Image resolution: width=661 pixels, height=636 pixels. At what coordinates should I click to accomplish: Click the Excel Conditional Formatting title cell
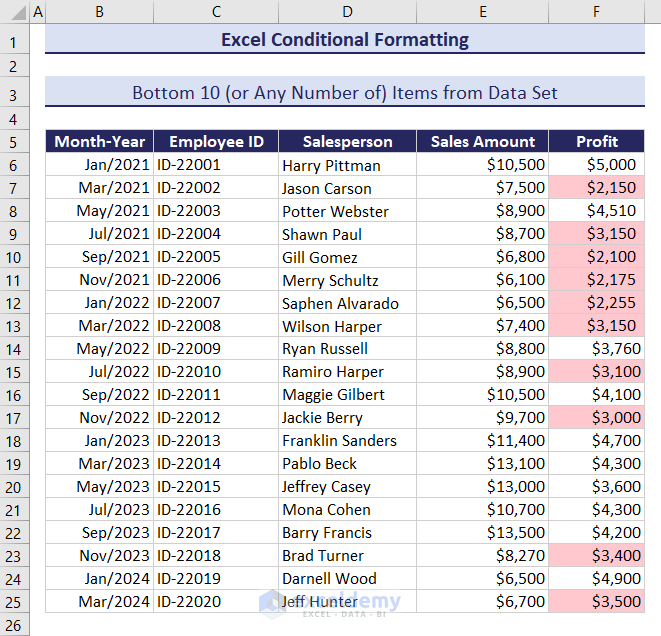coord(345,41)
